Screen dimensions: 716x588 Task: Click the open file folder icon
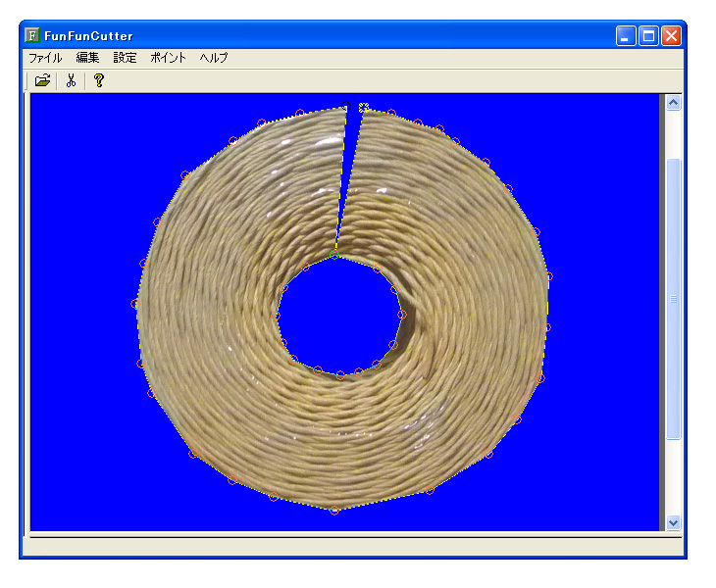pos(42,80)
